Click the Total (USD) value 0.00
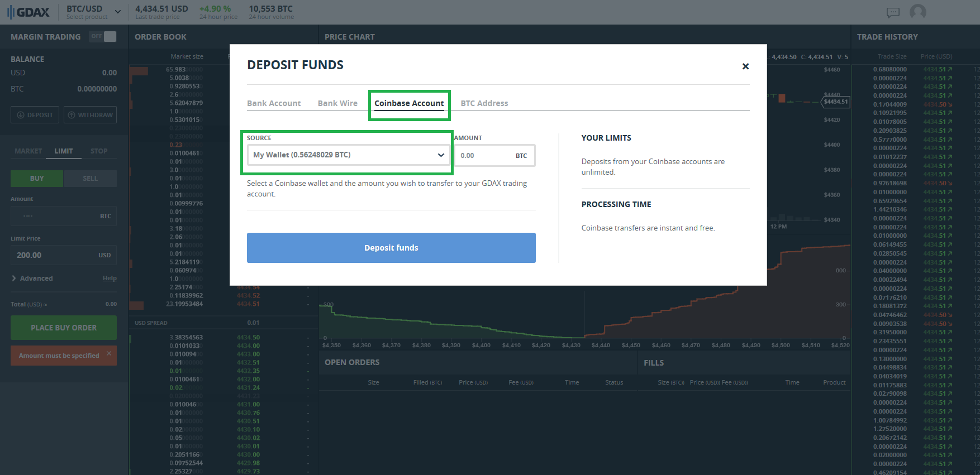The image size is (980, 475). (111, 304)
